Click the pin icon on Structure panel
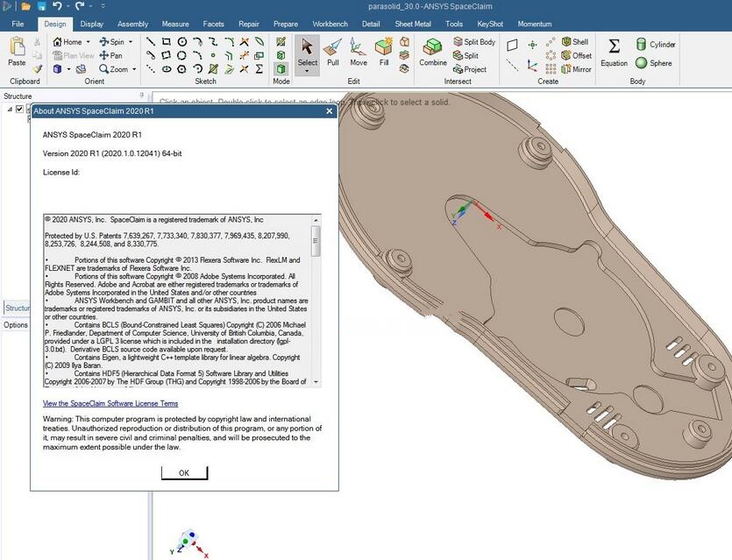 [x=142, y=96]
